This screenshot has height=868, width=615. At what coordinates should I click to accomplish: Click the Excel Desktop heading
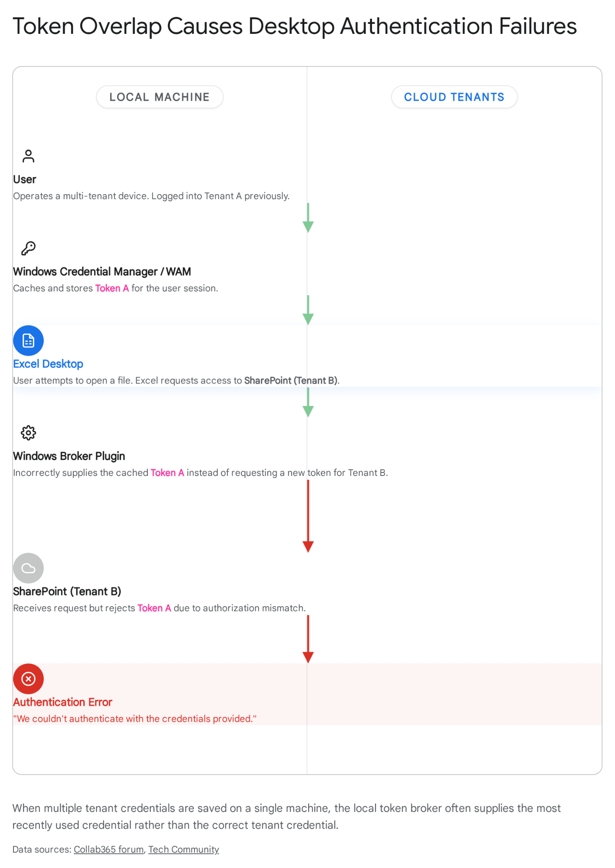(x=48, y=364)
